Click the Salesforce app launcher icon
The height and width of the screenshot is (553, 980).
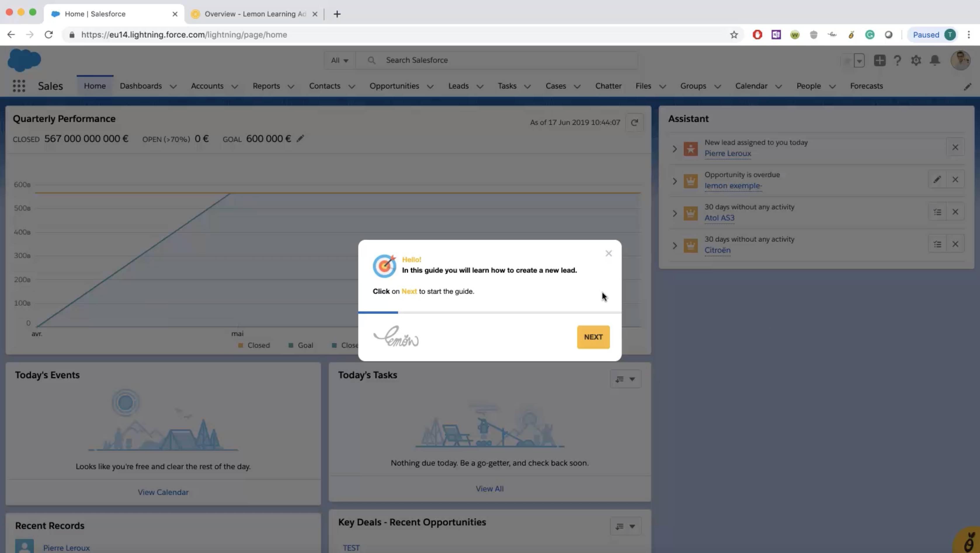(x=18, y=86)
